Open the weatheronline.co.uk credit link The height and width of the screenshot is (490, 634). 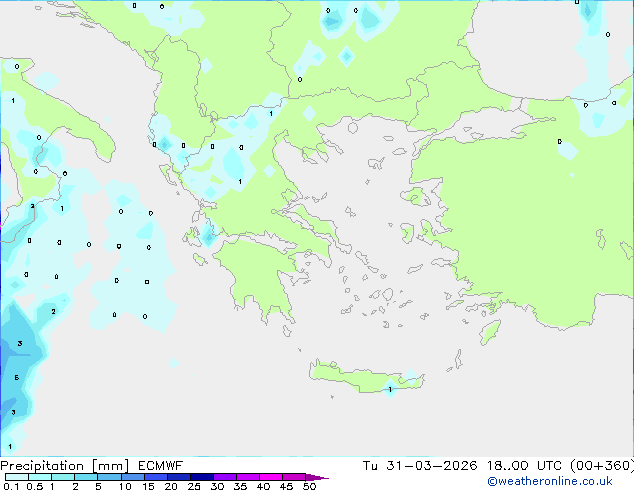coord(550,481)
